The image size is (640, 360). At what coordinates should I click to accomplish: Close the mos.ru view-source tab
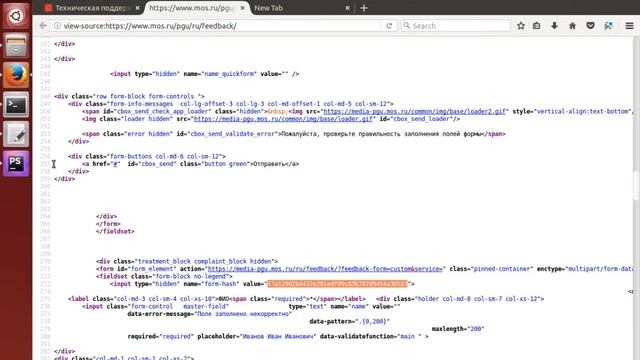242,8
